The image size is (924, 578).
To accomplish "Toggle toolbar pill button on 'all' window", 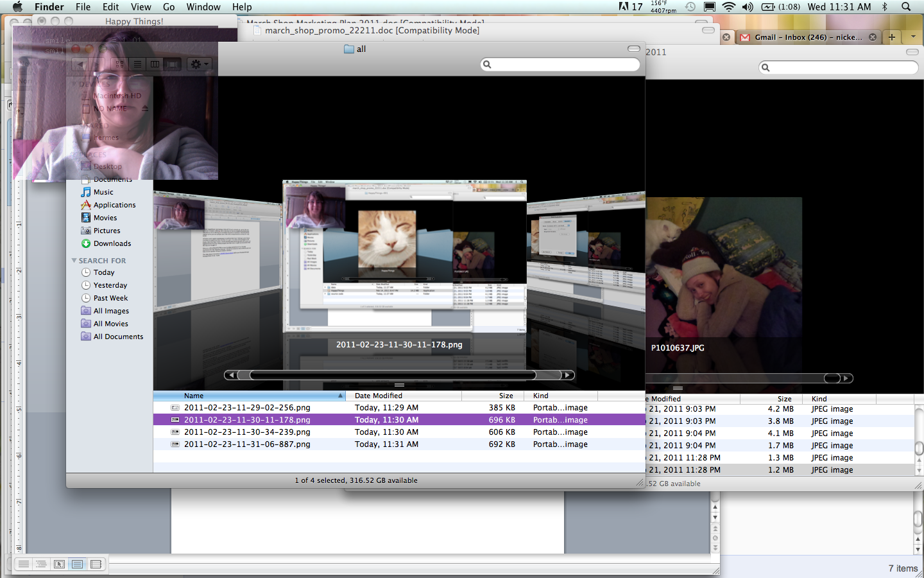I will (x=633, y=49).
